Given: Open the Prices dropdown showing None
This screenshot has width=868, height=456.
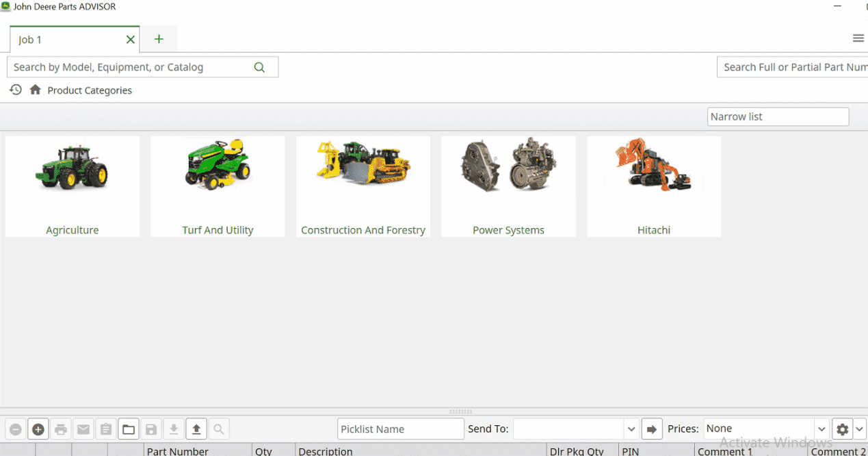Looking at the screenshot, I should tap(767, 429).
